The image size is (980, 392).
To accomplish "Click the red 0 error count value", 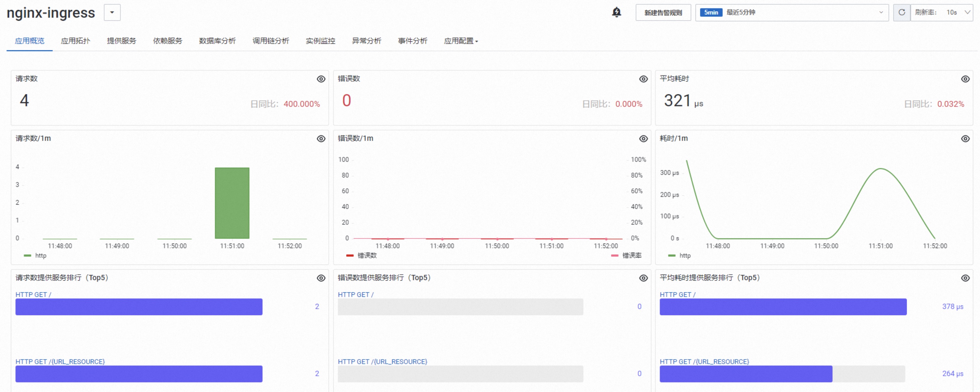I will [x=346, y=101].
